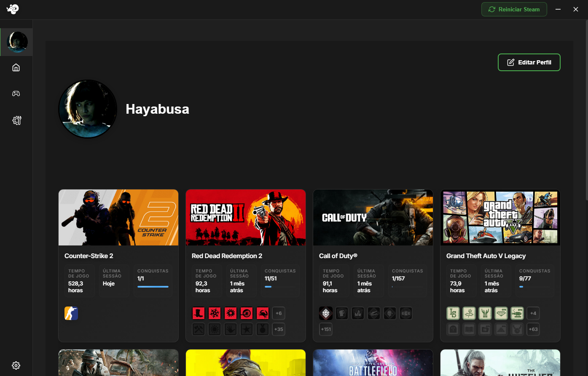Screen dimensions: 588x376
Task: Open the Grand Theft Auto V Legacy banner image
Action: [x=500, y=217]
